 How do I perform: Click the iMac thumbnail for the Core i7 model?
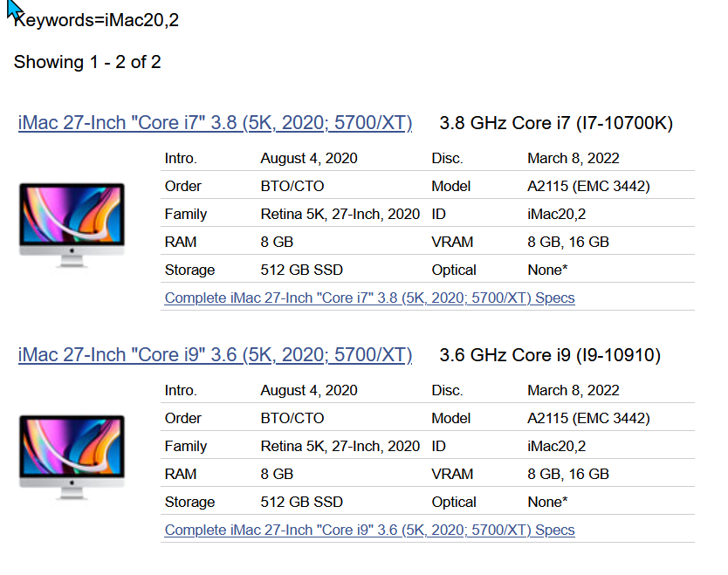click(72, 225)
